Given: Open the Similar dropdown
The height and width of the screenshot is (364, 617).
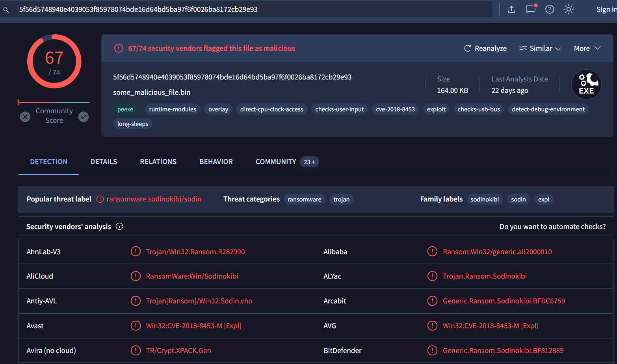Looking at the screenshot, I should [540, 48].
